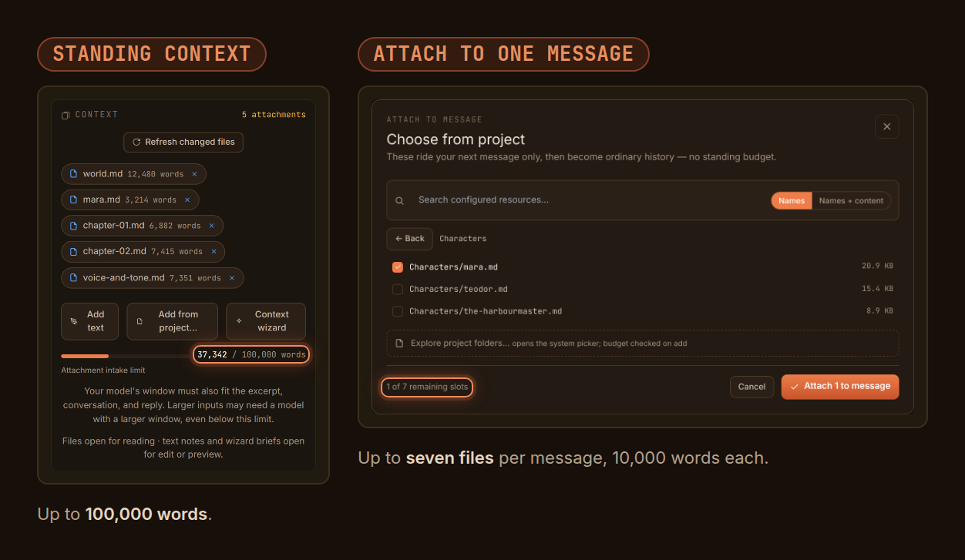Click the search magnifier icon
Image resolution: width=965 pixels, height=560 pixels.
[x=399, y=200]
